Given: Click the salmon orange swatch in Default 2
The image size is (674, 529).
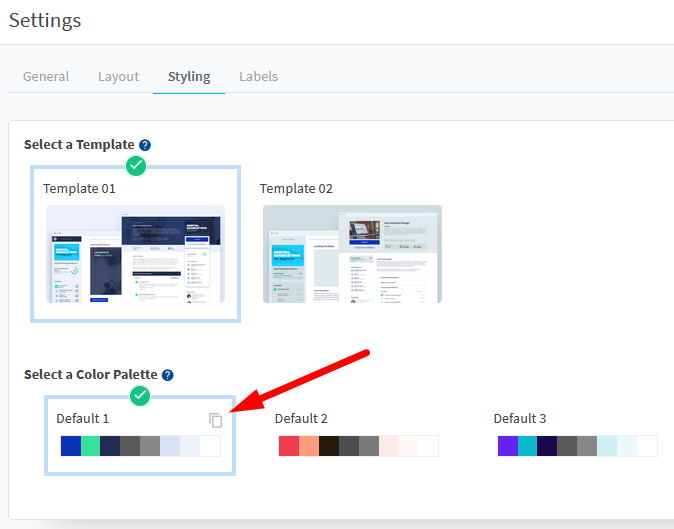Looking at the screenshot, I should pos(309,446).
